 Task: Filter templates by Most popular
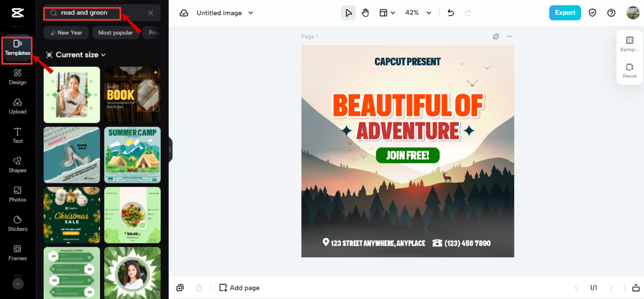pyautogui.click(x=115, y=33)
